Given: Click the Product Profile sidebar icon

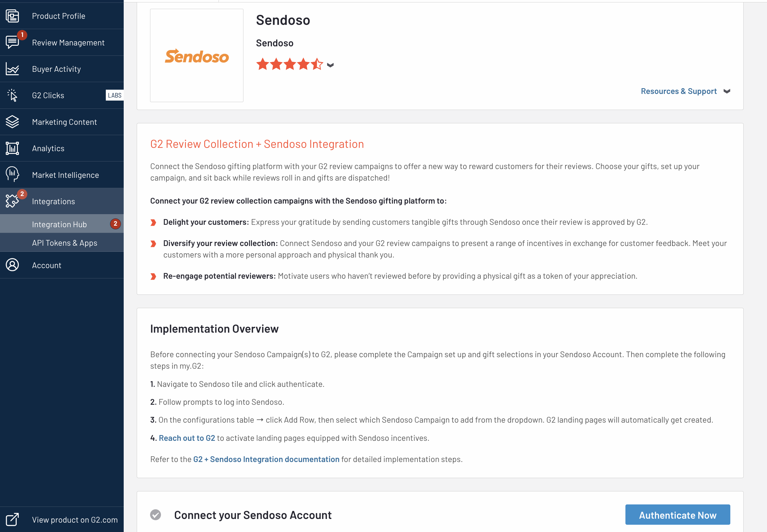Looking at the screenshot, I should (12, 16).
